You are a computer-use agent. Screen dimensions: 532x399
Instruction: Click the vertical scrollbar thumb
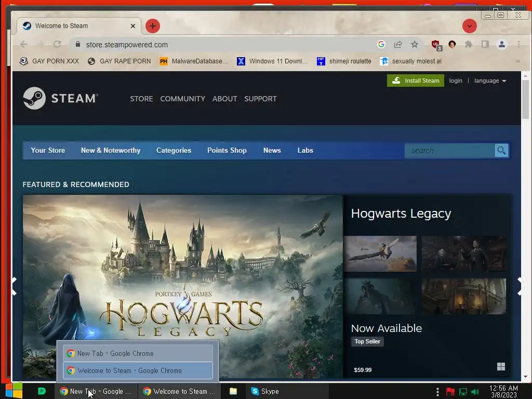pos(525,99)
